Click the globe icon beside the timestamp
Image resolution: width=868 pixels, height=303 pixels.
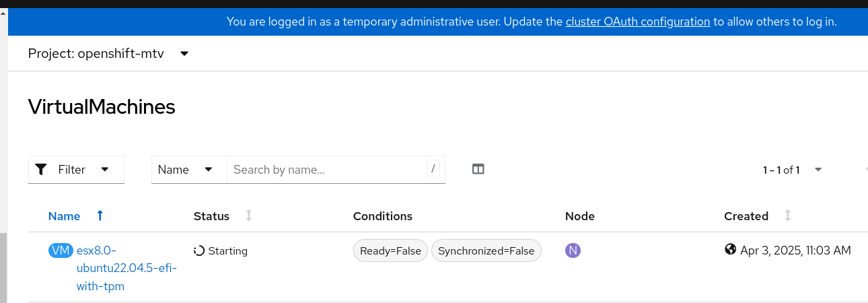tap(731, 250)
